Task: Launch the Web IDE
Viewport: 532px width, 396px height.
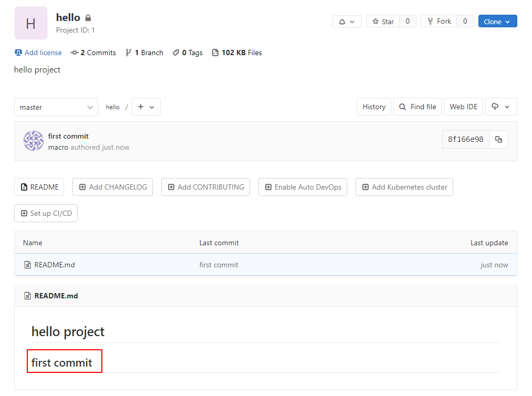Action: point(463,107)
